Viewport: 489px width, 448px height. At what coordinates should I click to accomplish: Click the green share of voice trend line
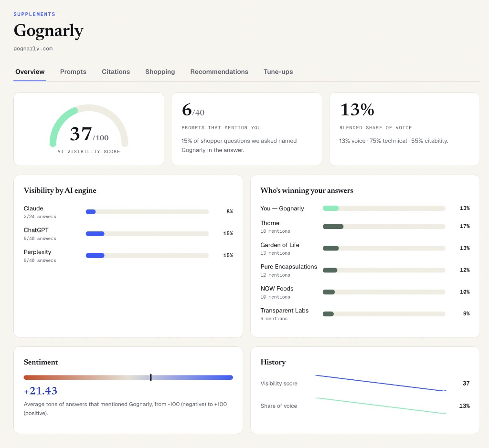tap(381, 406)
